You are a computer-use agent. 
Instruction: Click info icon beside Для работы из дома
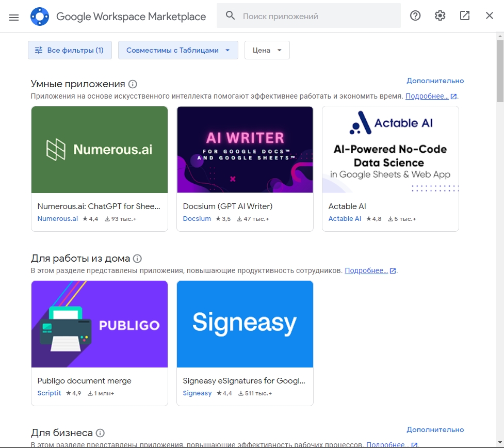[x=137, y=259]
